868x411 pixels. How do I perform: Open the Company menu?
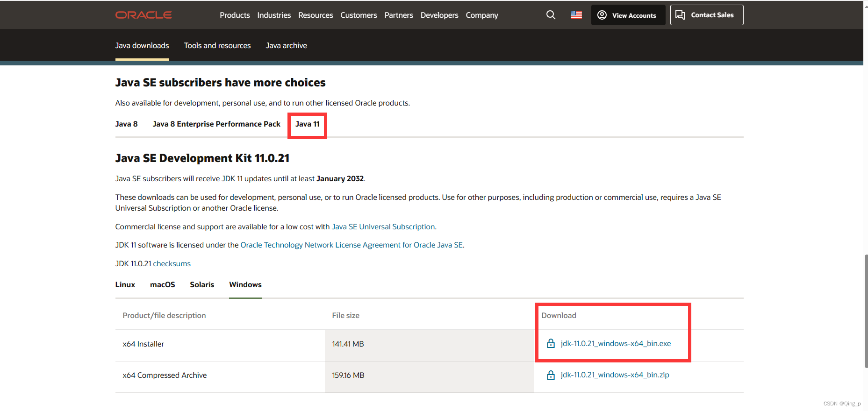click(482, 15)
